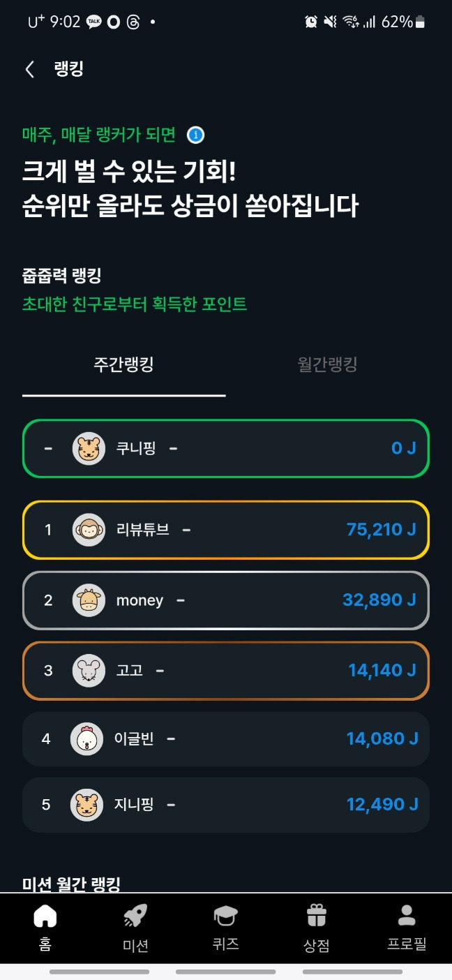Screen dimensions: 452x980
Task: Open the 프로필 person icon
Action: click(x=407, y=914)
